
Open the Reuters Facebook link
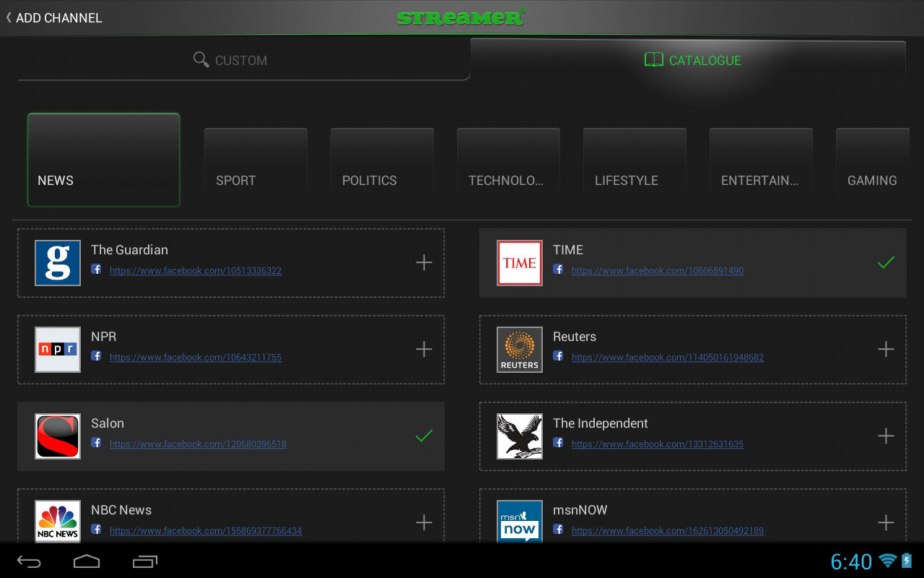pyautogui.click(x=668, y=358)
